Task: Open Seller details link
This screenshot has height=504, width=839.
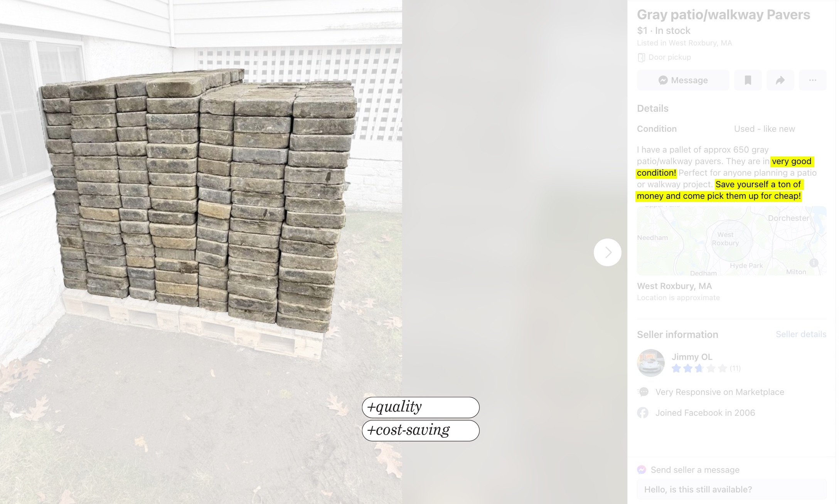Action: tap(801, 334)
